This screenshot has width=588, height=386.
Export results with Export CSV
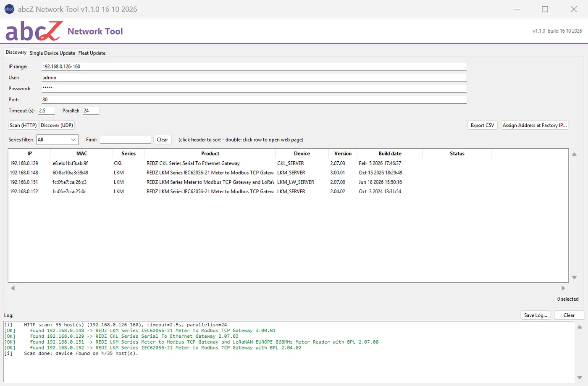[x=483, y=125]
